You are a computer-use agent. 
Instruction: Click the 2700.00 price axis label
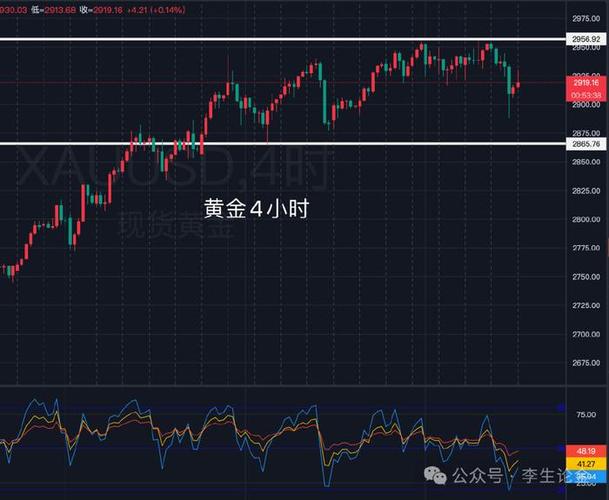(x=586, y=334)
